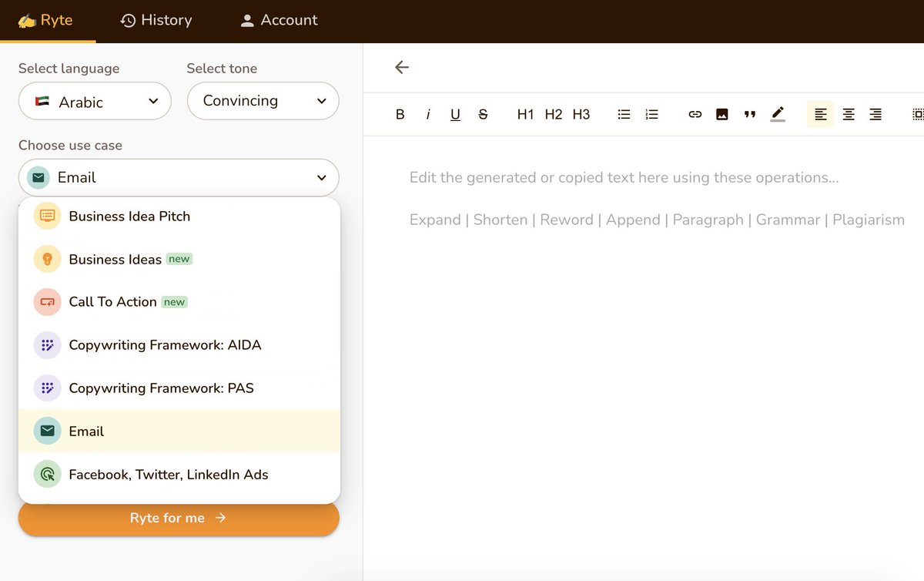Viewport: 924px width, 581px height.
Task: Set Heading 2 style (H2)
Action: [x=553, y=114]
